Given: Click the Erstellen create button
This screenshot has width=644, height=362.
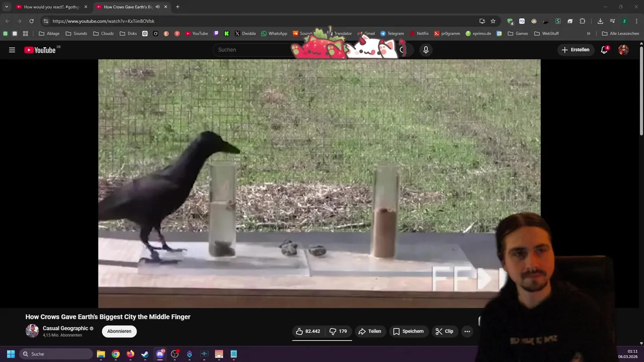Looking at the screenshot, I should (575, 50).
